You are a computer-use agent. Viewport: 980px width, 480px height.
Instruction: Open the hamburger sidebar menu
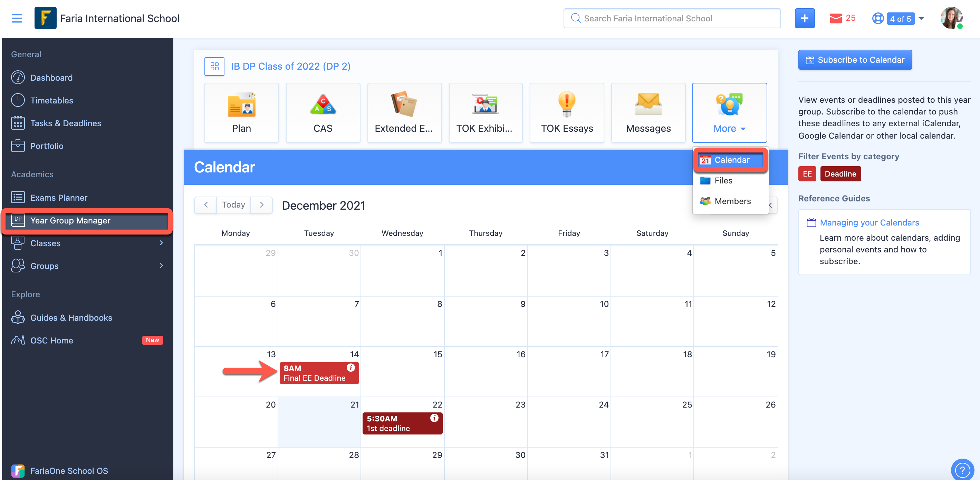click(17, 18)
